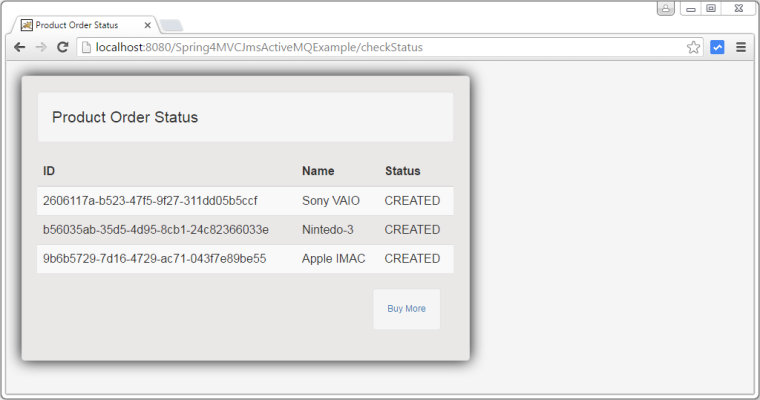The image size is (760, 400).
Task: Click the Buy More link
Action: (x=406, y=309)
